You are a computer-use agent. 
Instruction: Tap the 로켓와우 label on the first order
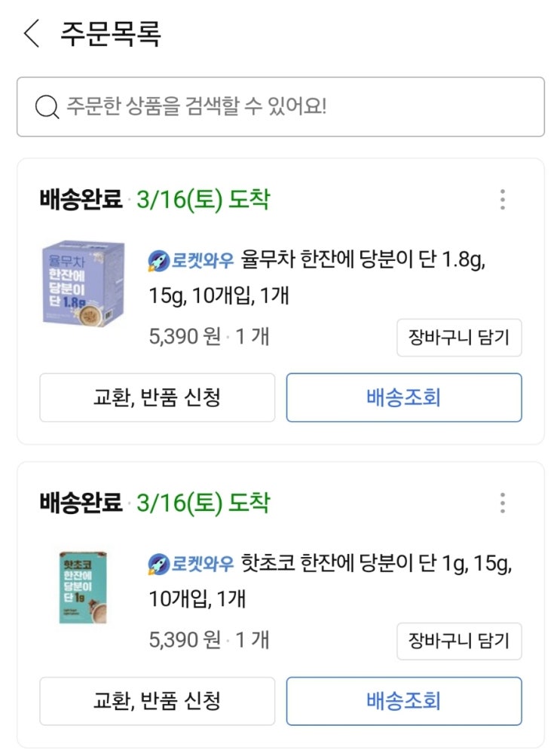(x=202, y=261)
